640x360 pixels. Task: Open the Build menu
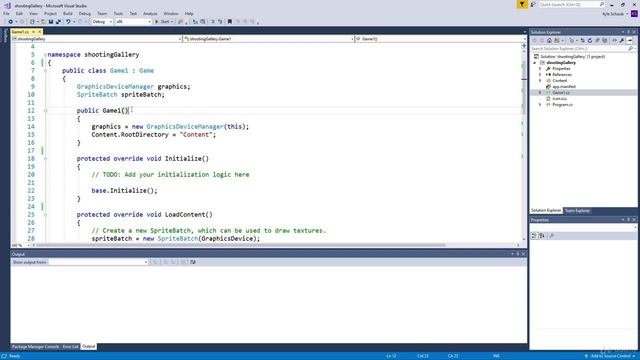tap(68, 13)
